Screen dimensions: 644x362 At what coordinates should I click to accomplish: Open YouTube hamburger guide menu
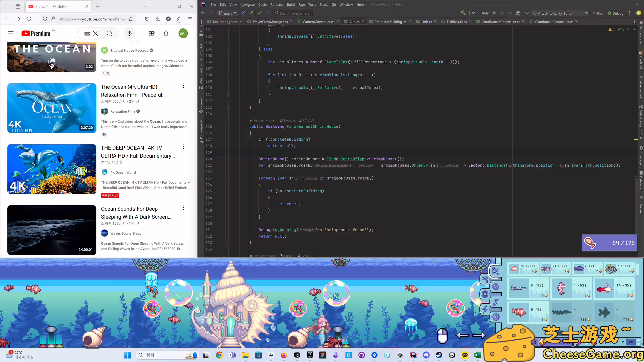(x=11, y=33)
